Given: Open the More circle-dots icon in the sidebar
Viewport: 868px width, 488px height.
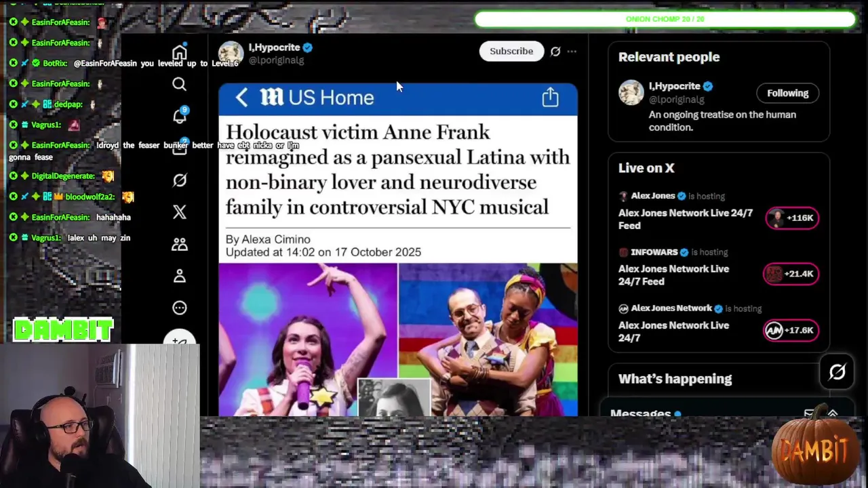Looking at the screenshot, I should point(179,308).
